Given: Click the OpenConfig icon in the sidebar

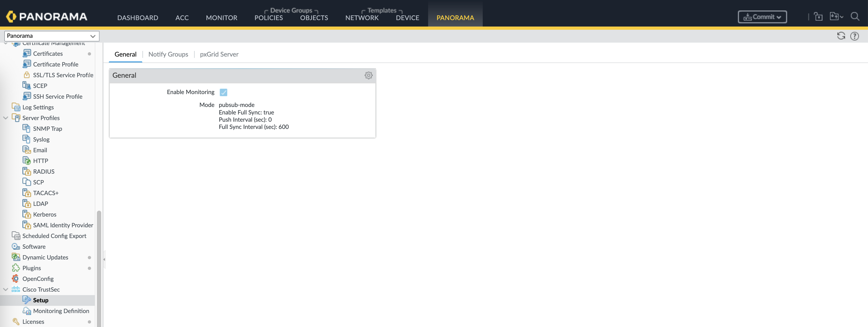Looking at the screenshot, I should [16, 278].
